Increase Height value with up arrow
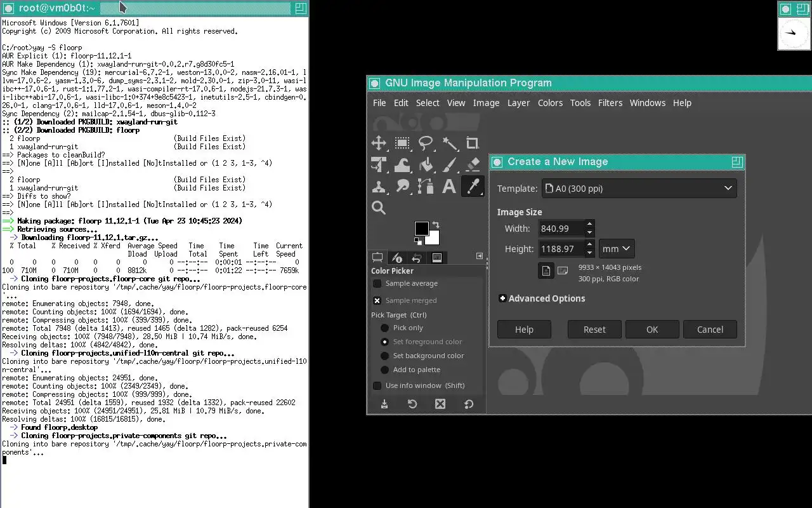 click(590, 244)
